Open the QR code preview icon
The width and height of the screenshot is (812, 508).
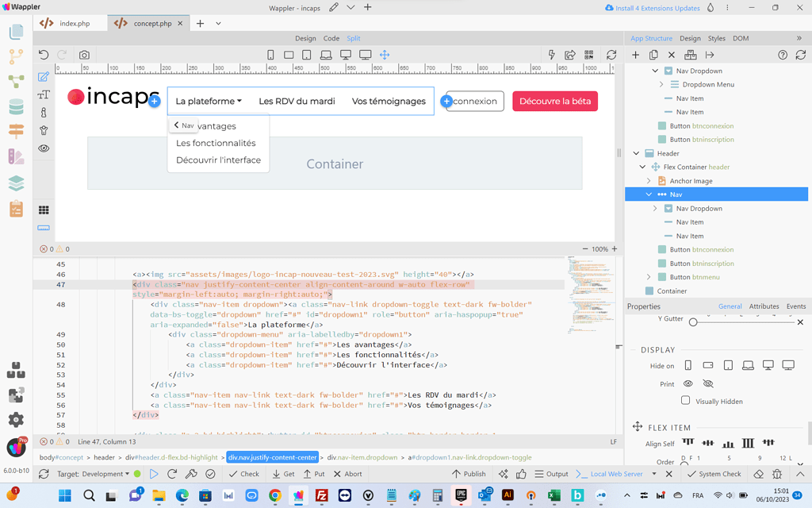[589, 55]
